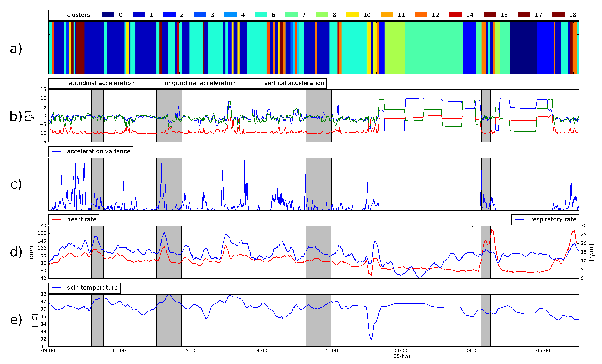Click the cluster 12 orange legend swatch

[x=421, y=15]
